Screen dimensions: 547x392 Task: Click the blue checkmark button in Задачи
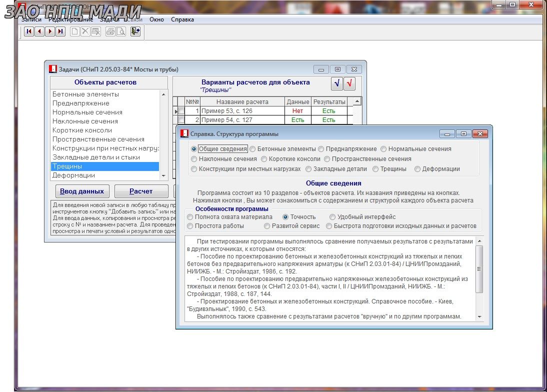click(x=336, y=83)
